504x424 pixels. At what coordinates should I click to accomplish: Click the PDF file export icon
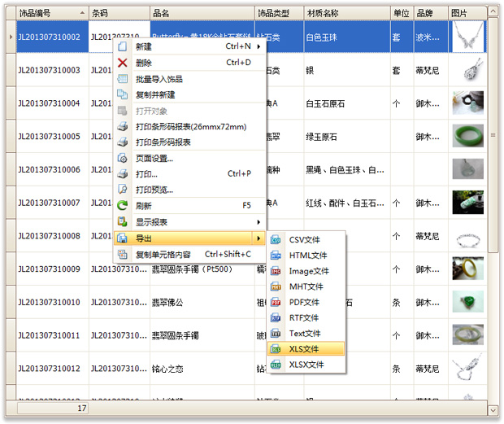[276, 303]
